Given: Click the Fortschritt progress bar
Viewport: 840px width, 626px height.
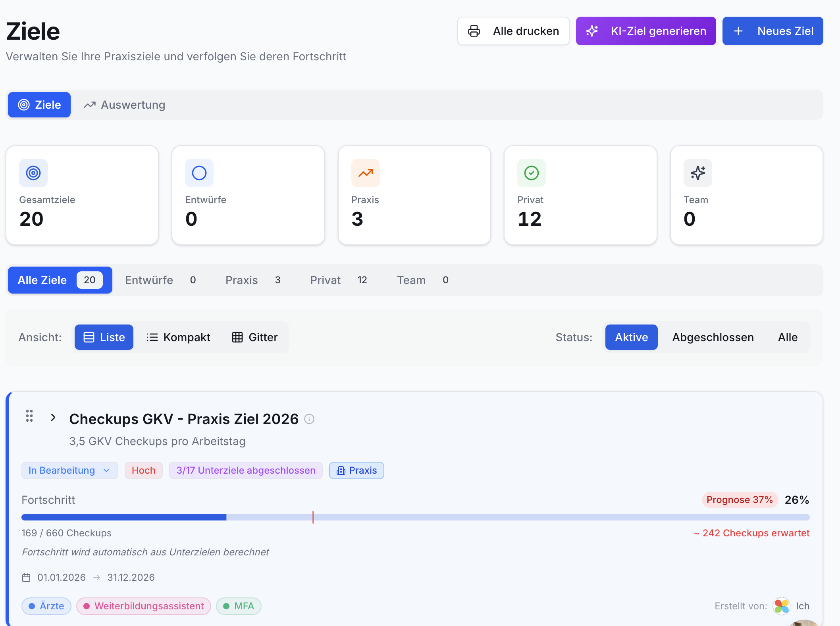Looking at the screenshot, I should point(415,517).
